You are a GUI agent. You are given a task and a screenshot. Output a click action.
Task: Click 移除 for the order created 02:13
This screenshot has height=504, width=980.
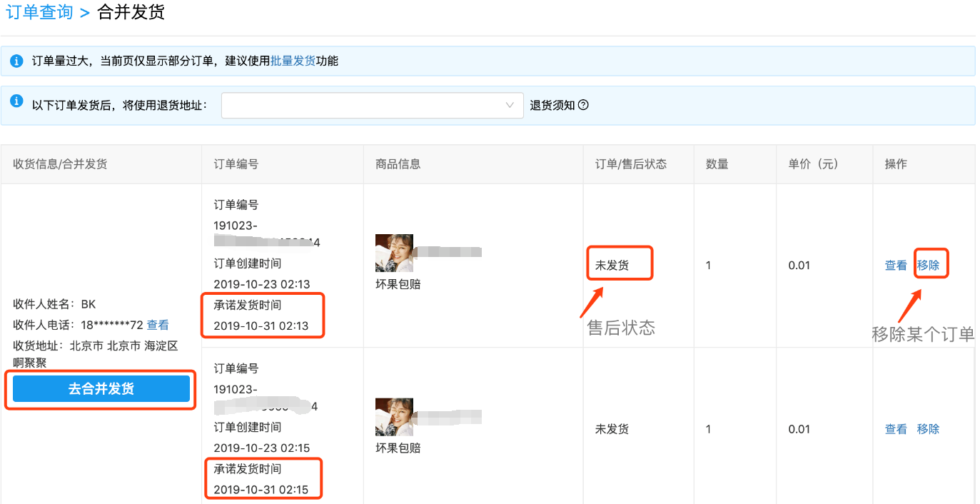[928, 266]
